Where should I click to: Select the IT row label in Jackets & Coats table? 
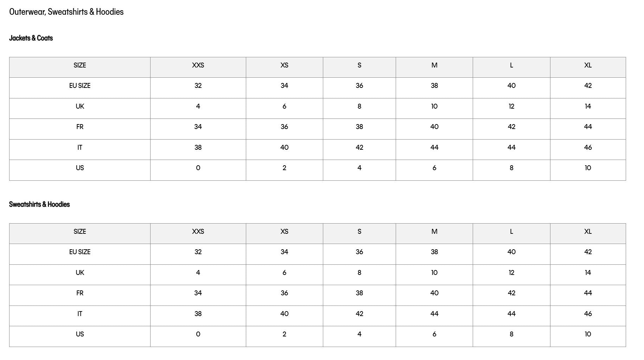80,148
